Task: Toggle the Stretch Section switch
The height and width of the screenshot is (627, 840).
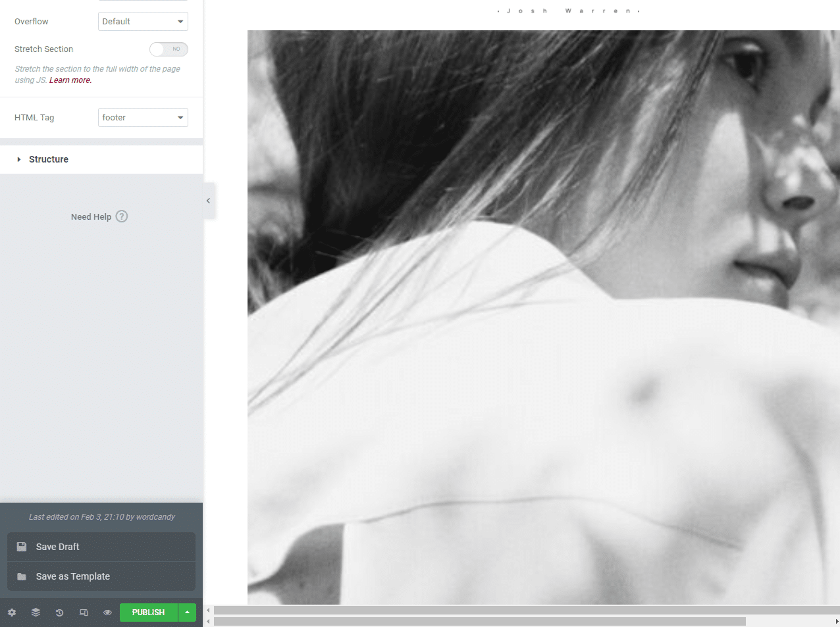Action: [x=169, y=49]
